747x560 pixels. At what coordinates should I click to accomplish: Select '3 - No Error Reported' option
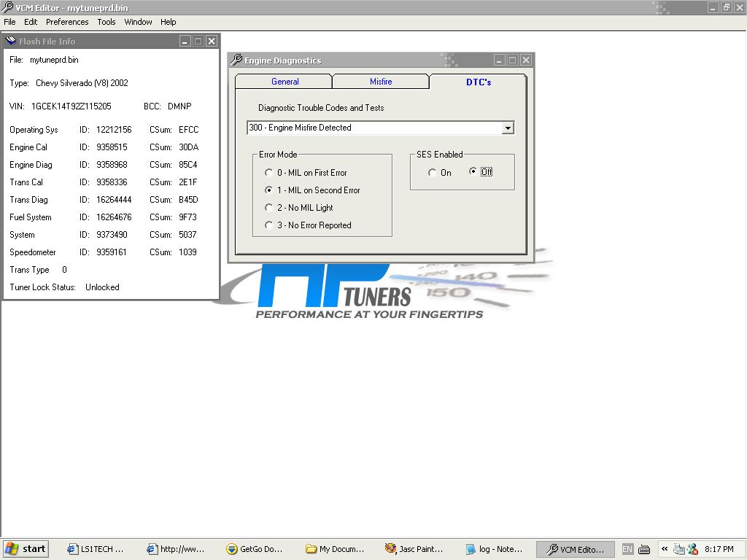(x=269, y=225)
